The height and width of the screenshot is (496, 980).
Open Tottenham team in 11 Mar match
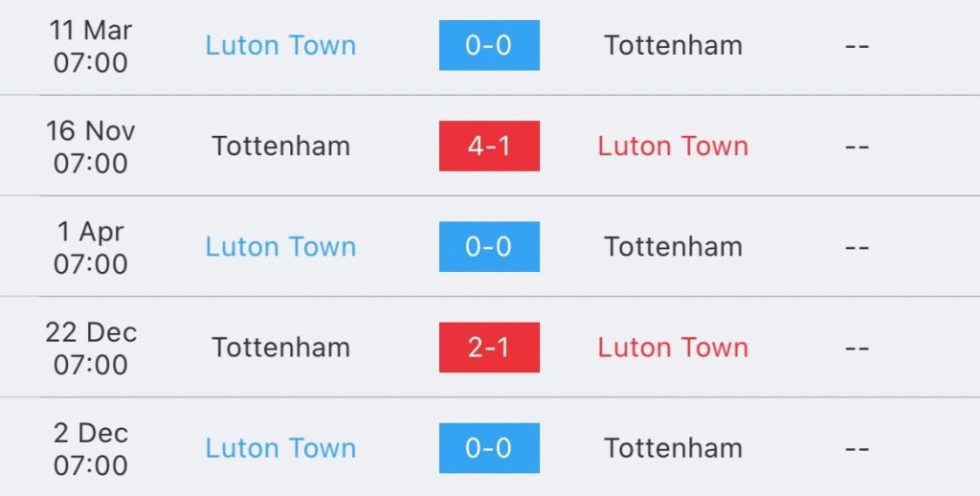tap(673, 45)
